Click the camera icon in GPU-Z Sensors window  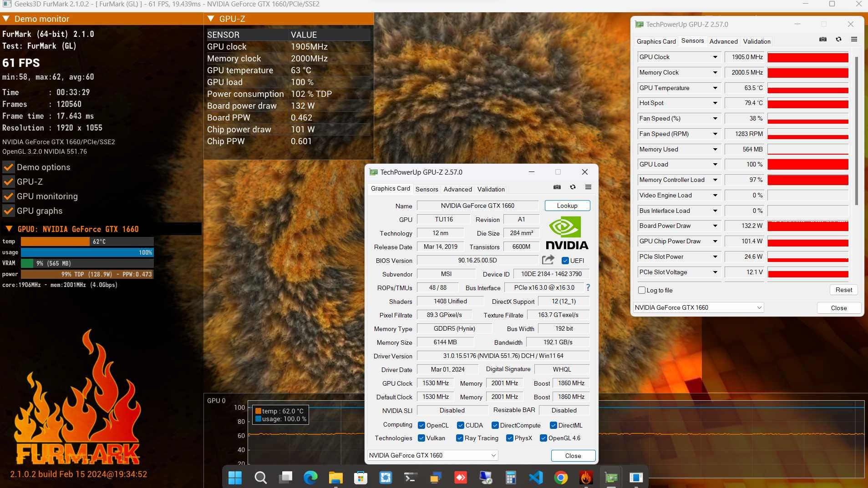tap(822, 39)
